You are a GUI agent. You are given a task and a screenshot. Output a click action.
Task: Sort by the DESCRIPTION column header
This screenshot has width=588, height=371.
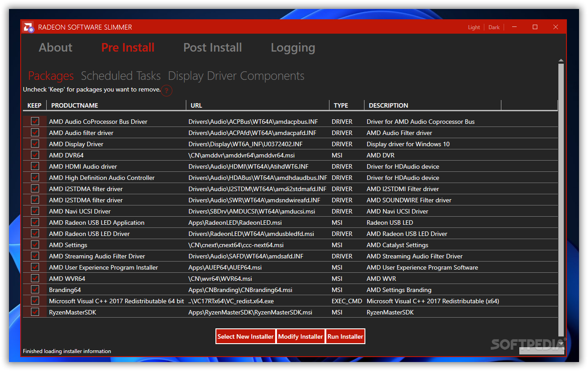pos(433,105)
